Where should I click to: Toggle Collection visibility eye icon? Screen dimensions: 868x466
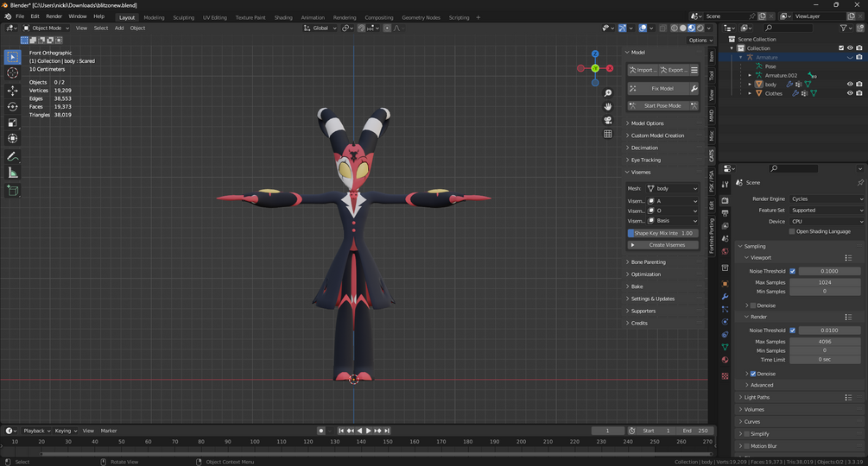tap(850, 48)
